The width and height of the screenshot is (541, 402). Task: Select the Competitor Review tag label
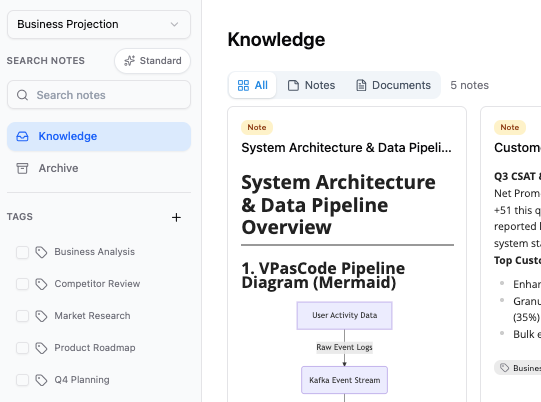click(x=97, y=284)
